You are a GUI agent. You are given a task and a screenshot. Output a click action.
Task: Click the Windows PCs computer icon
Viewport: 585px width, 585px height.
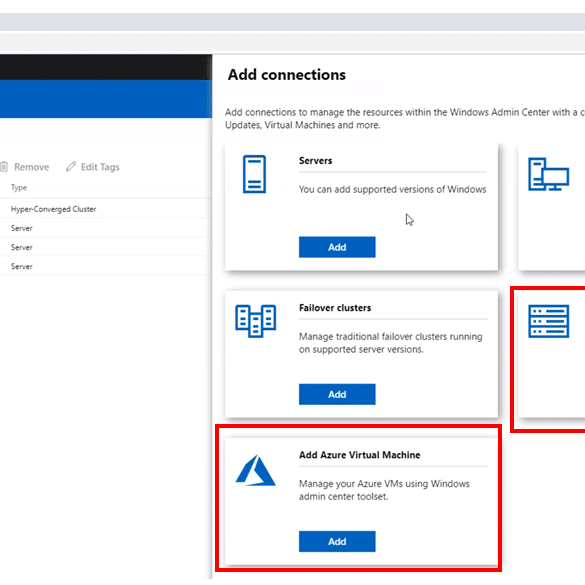pos(548,174)
